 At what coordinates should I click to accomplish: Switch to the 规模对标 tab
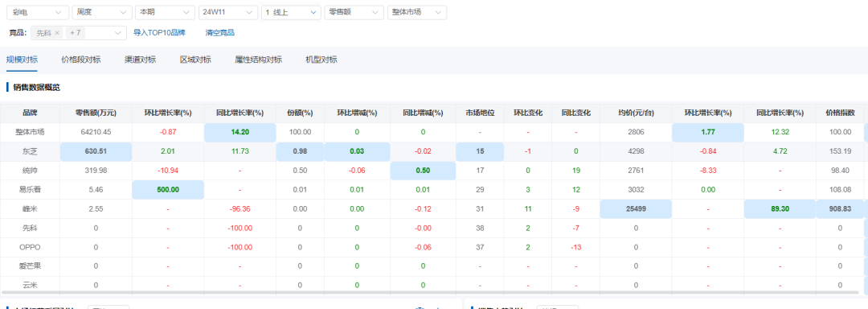(x=23, y=60)
